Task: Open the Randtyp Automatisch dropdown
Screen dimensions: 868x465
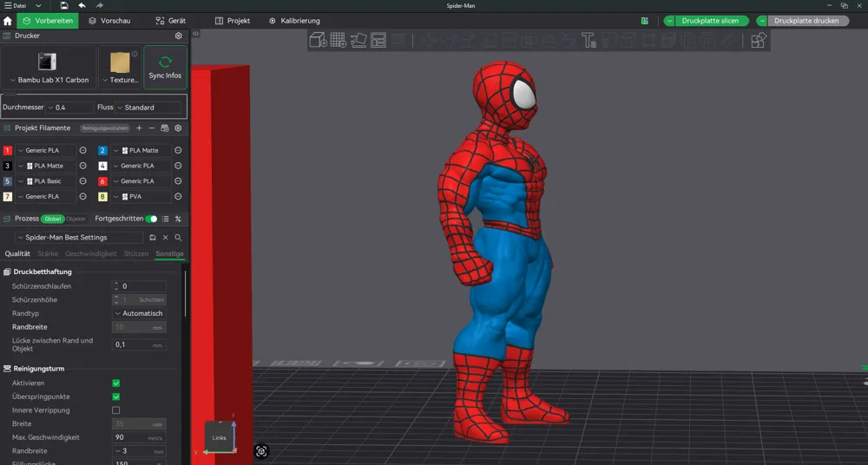Action: click(139, 313)
